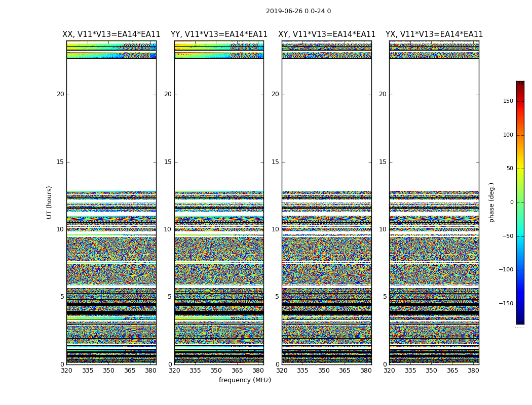532x405 pixels.
Task: Click the colorbar tick label 150
Action: (508, 101)
